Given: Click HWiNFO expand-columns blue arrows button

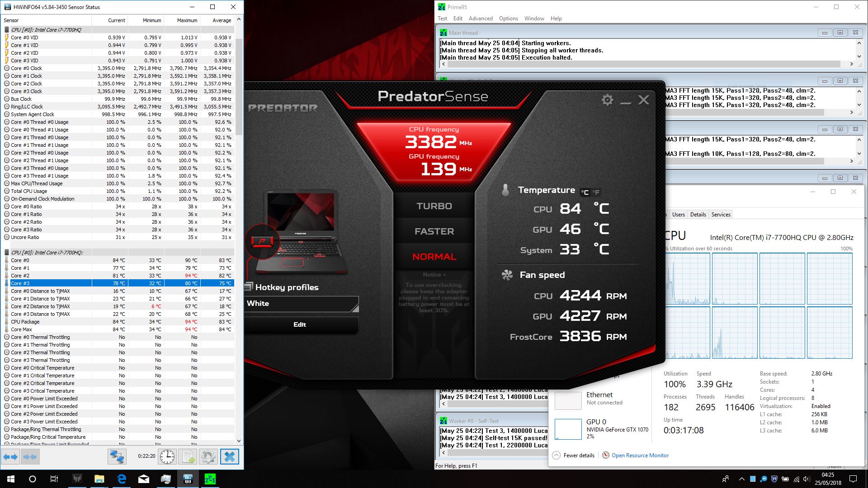Looking at the screenshot, I should [x=10, y=457].
